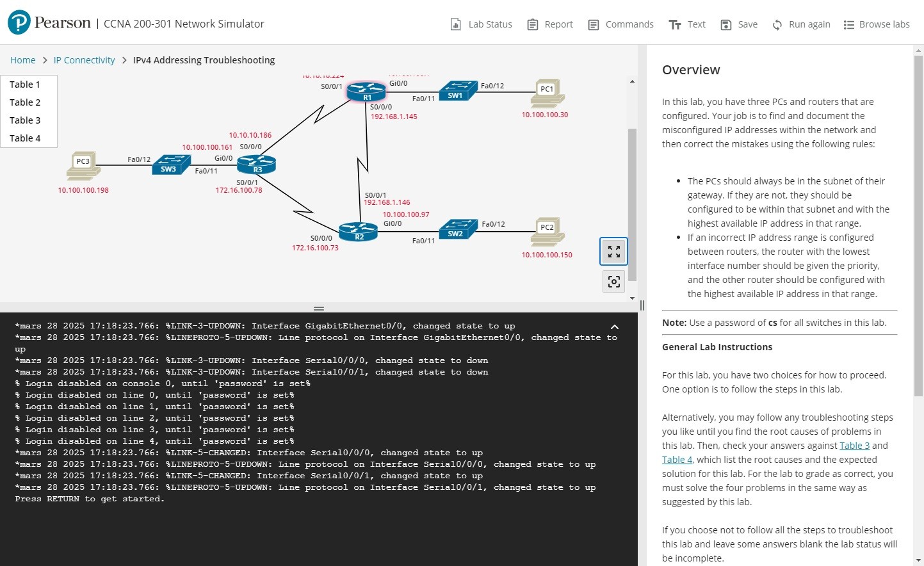This screenshot has height=566, width=924.
Task: Select router R2 in topology
Action: tap(359, 231)
